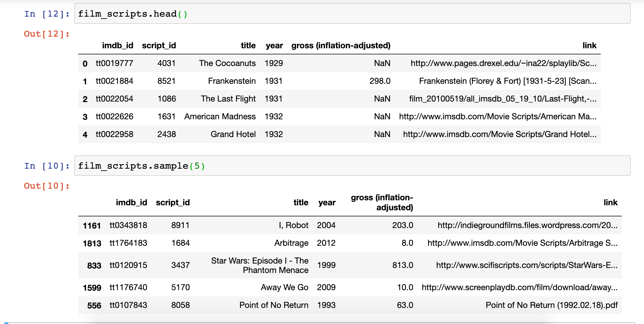Screen dimensions: 644x324
Task: Select title The Last Flight
Action: click(228, 99)
